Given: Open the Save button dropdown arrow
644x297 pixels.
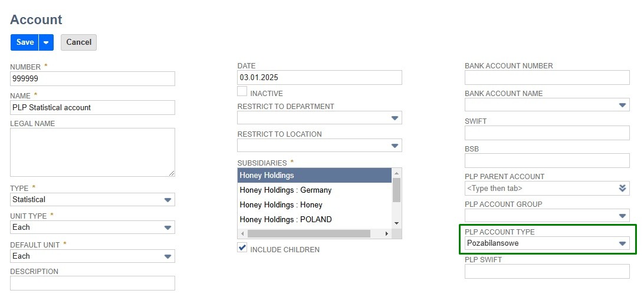Looking at the screenshot, I should click(x=46, y=42).
